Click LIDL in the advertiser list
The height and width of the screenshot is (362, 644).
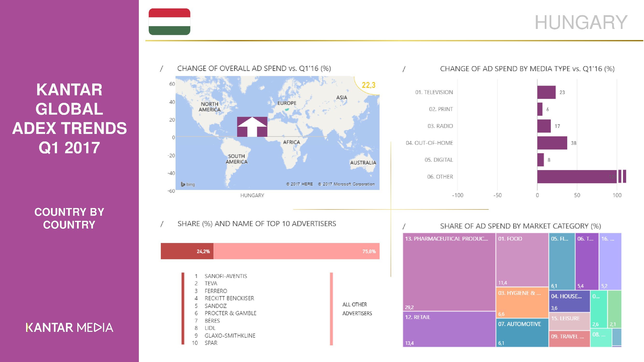pyautogui.click(x=210, y=328)
